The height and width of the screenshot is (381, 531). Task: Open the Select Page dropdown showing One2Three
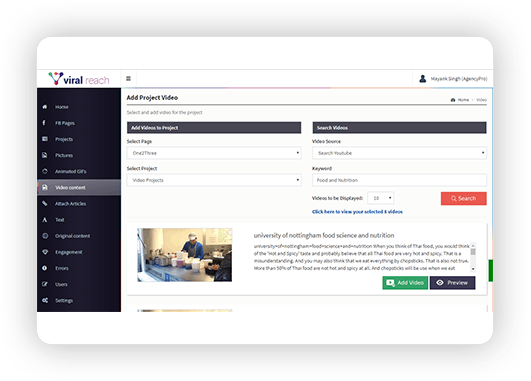pyautogui.click(x=214, y=153)
